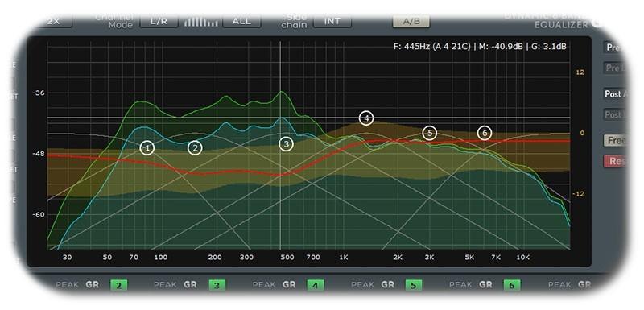Click the red Reset button
The width and height of the screenshot is (644, 310).
click(615, 161)
